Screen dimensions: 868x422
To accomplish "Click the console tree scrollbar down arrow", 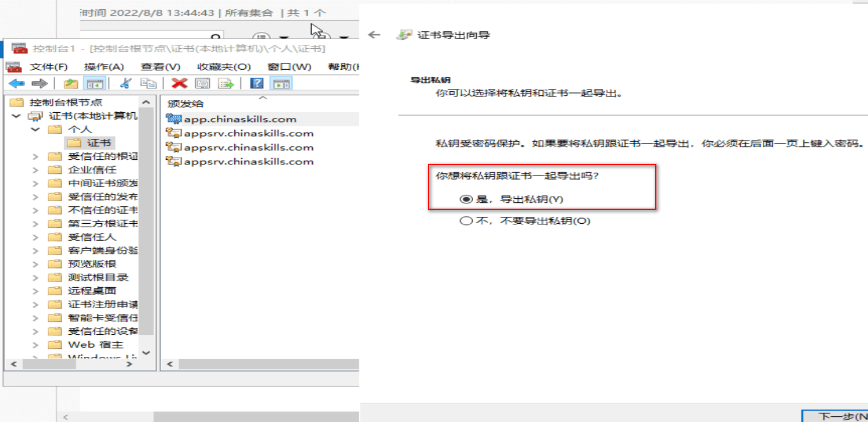I will [146, 352].
